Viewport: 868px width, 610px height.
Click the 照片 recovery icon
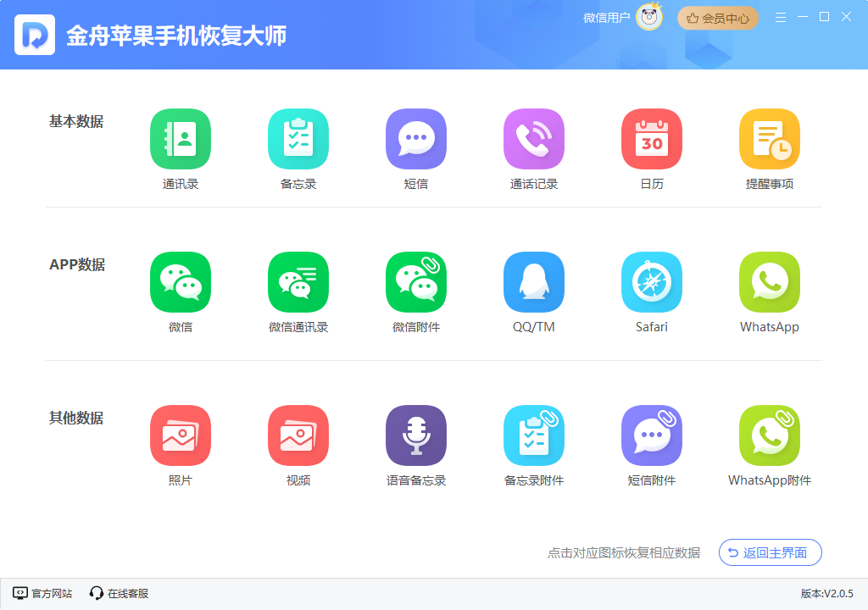[x=181, y=435]
